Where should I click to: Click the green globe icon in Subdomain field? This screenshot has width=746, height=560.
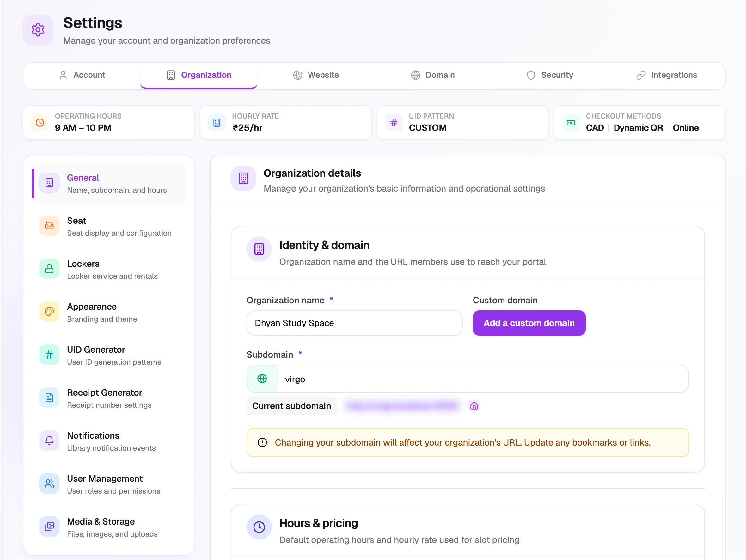(x=262, y=379)
